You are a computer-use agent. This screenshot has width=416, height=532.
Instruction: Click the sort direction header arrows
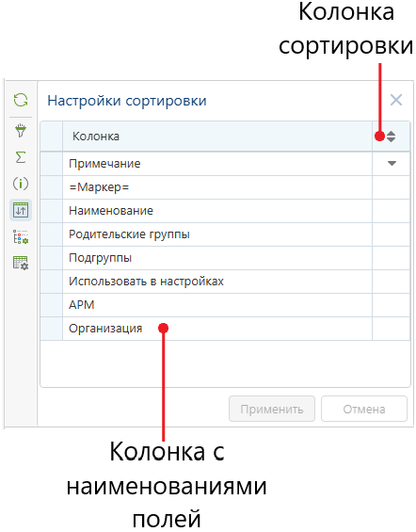click(391, 137)
